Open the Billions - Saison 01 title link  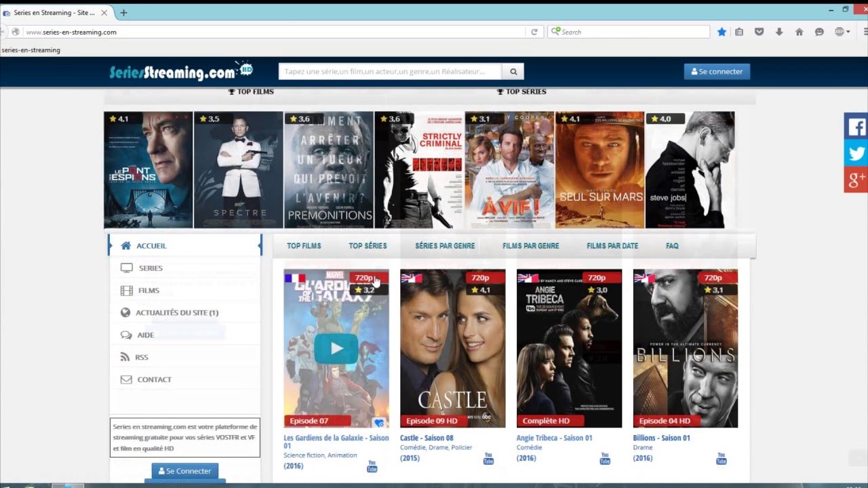pos(661,438)
